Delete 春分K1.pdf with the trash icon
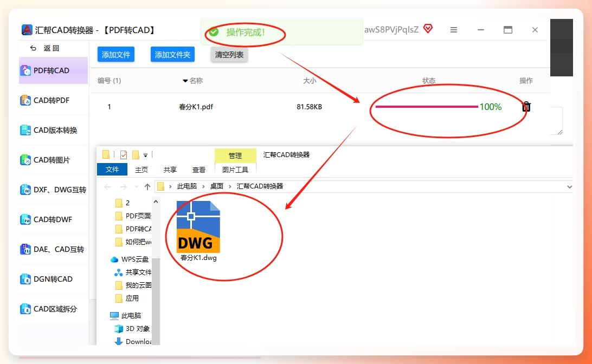Viewport: 592px width, 364px height. [x=526, y=107]
